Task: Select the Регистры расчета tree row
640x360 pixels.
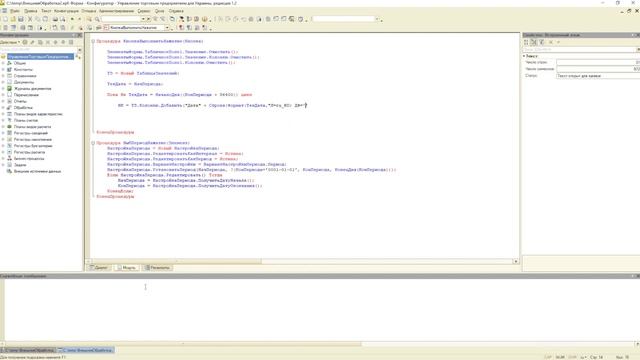Action: tap(29, 152)
